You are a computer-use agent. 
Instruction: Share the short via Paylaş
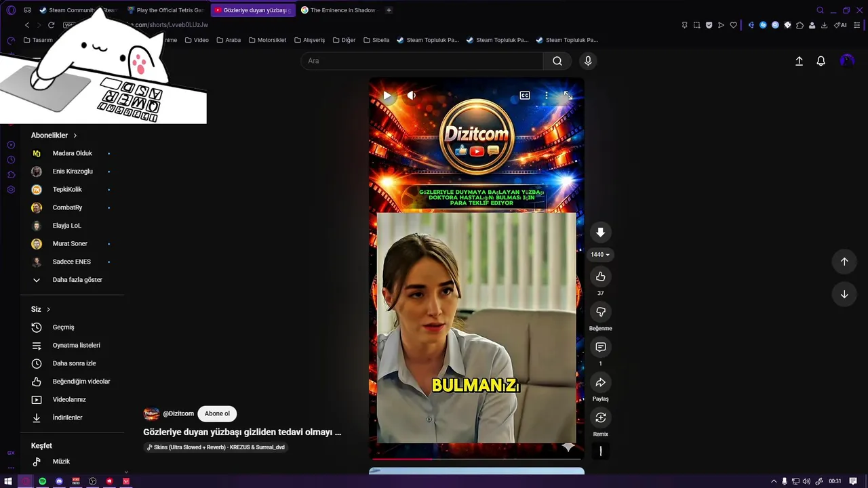pyautogui.click(x=600, y=382)
